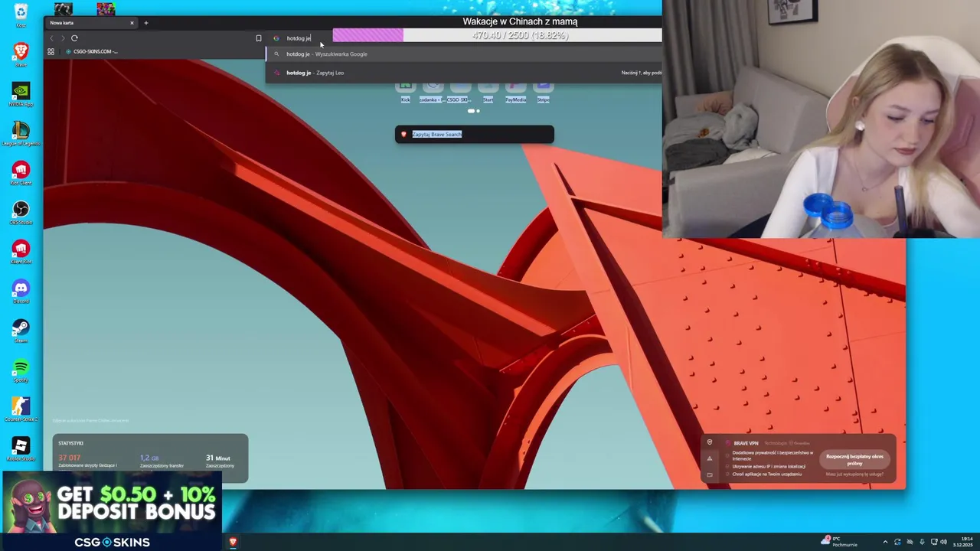Viewport: 980px width, 551px height.
Task: Open the PayMedia top site tile
Action: [515, 93]
